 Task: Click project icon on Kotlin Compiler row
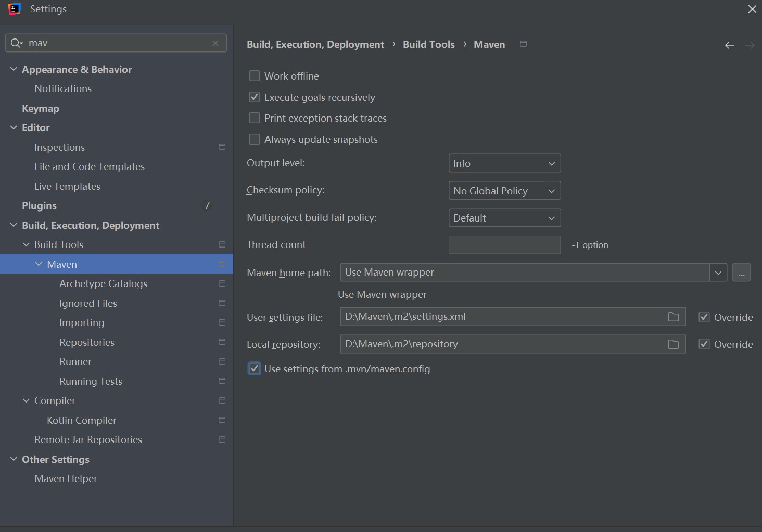[x=222, y=420]
